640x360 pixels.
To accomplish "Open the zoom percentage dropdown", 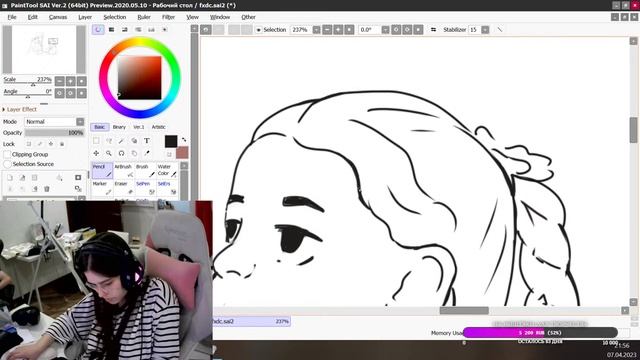I will pyautogui.click(x=316, y=30).
